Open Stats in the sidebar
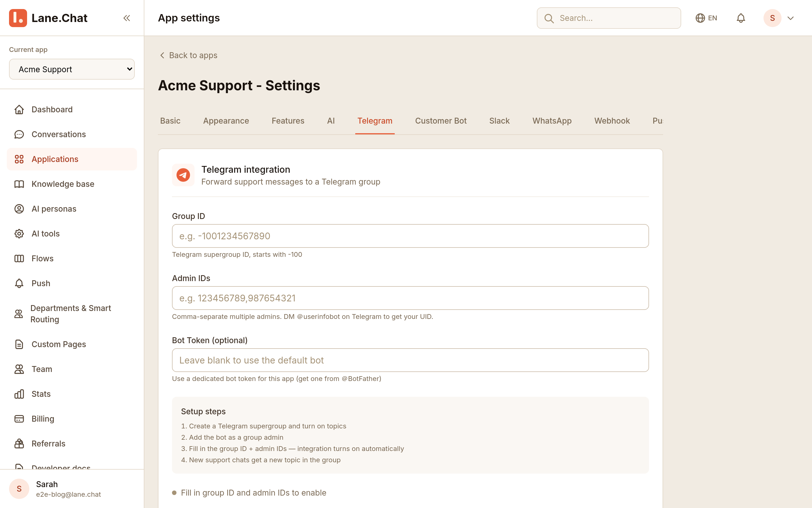This screenshot has height=508, width=812. pos(72,394)
